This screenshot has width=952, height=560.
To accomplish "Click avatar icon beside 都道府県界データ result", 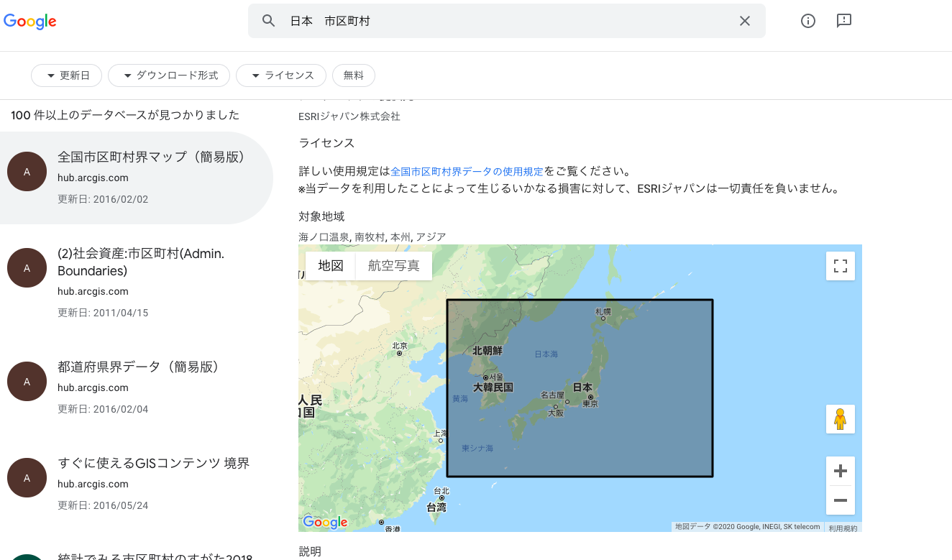I will click(27, 382).
